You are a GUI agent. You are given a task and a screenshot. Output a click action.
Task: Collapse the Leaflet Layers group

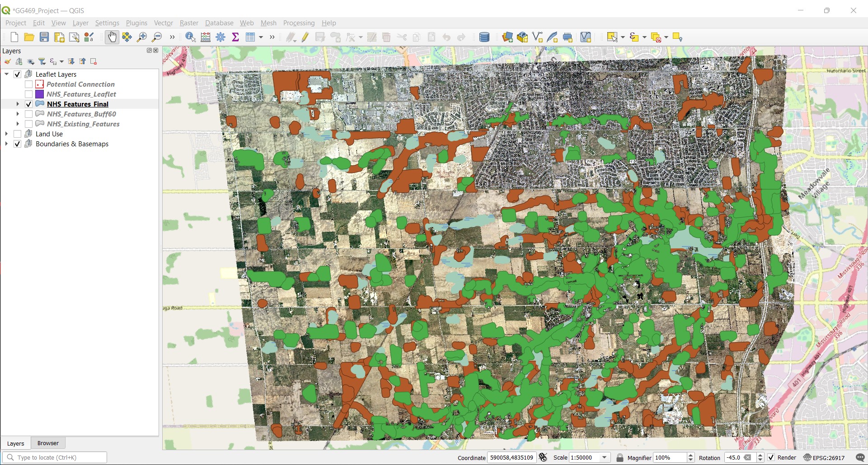click(7, 74)
